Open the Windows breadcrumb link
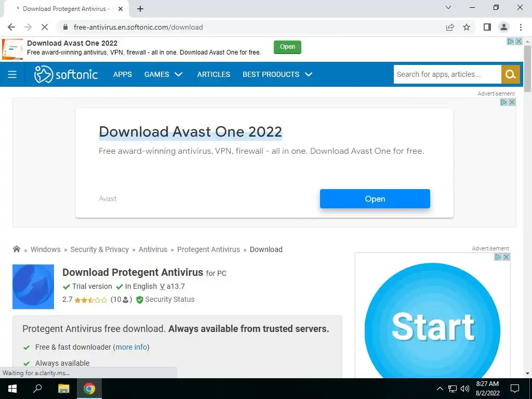Viewport: 532px width, 399px height. 46,249
